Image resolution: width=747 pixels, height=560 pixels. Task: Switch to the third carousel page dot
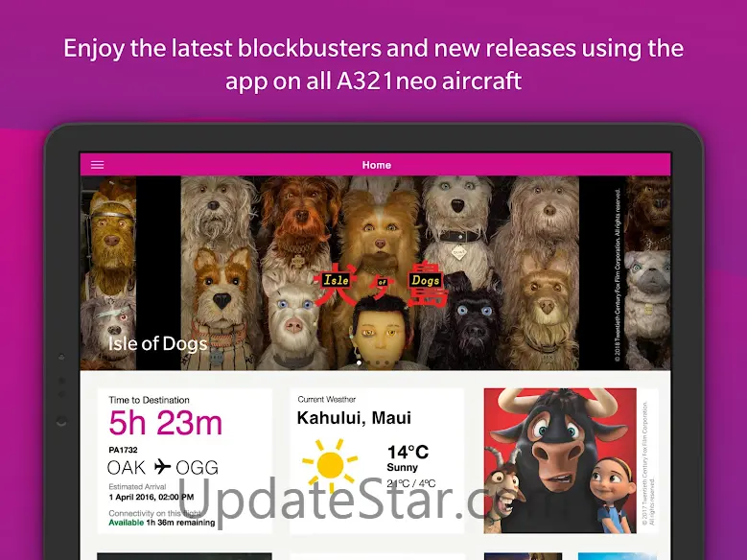click(378, 362)
